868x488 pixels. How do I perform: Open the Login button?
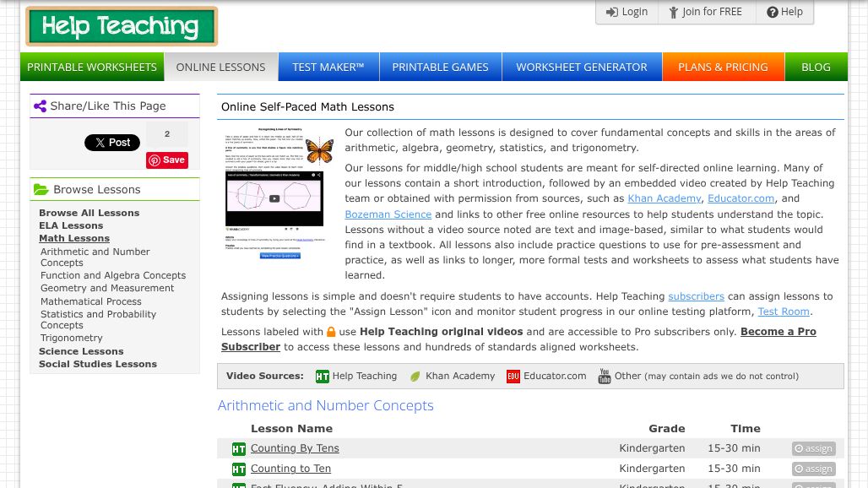627,12
